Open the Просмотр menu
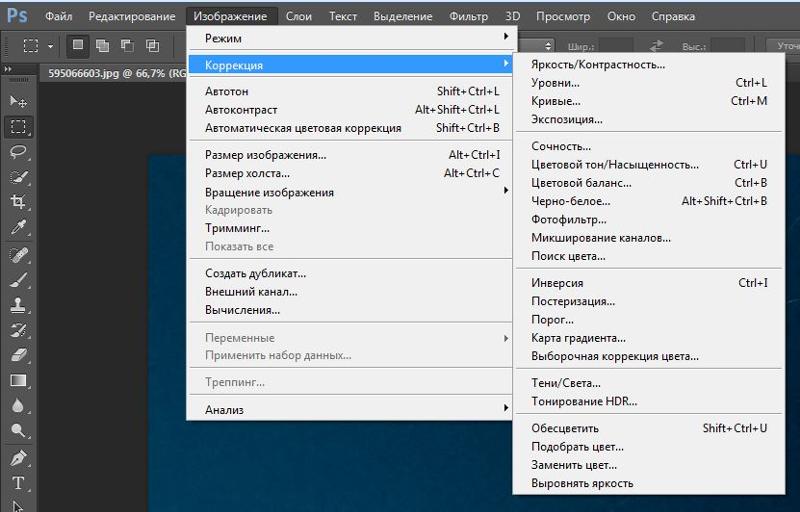 pos(563,16)
